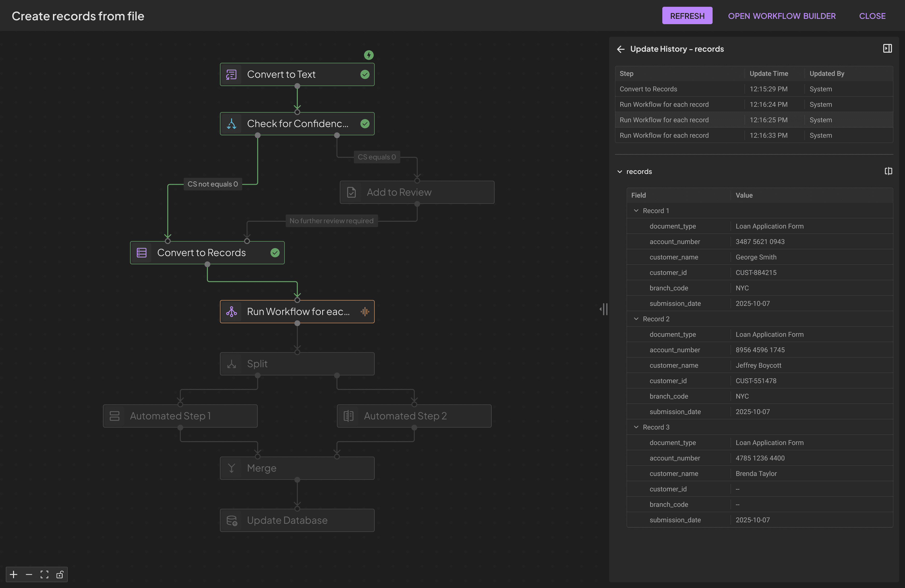Collapse the records section
This screenshot has height=588, width=905.
point(620,172)
